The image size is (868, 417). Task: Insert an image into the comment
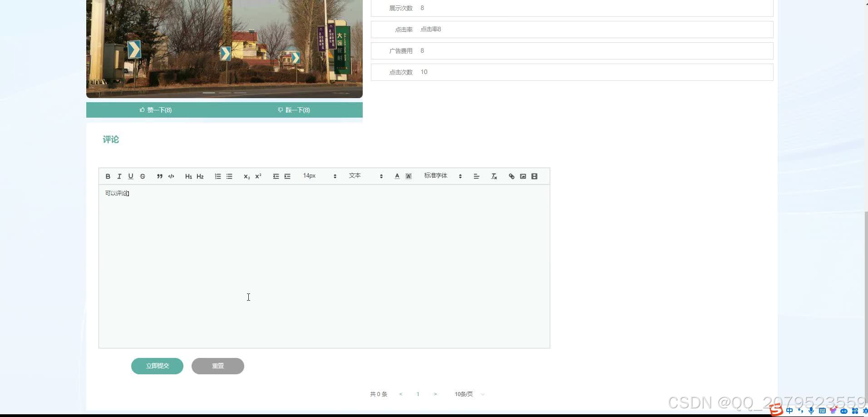tap(523, 176)
